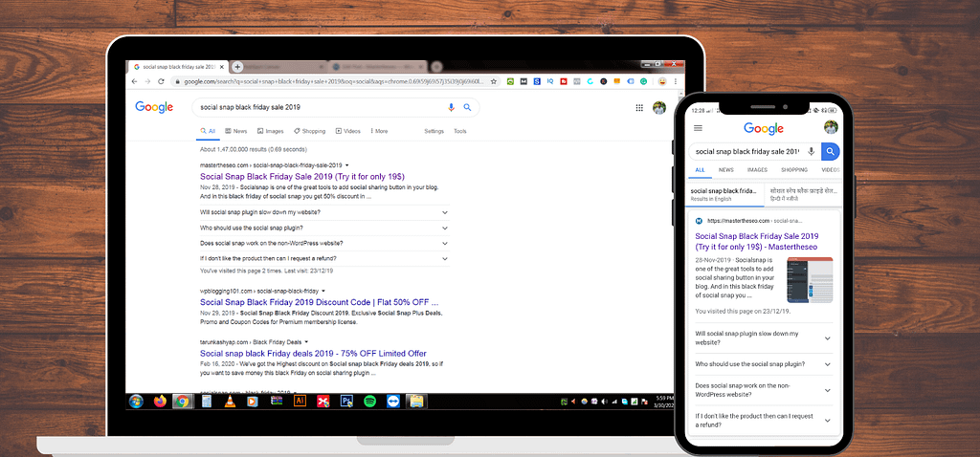Open "Social snap black Friday deals 2019" result
980x457 pixels.
[x=313, y=354]
